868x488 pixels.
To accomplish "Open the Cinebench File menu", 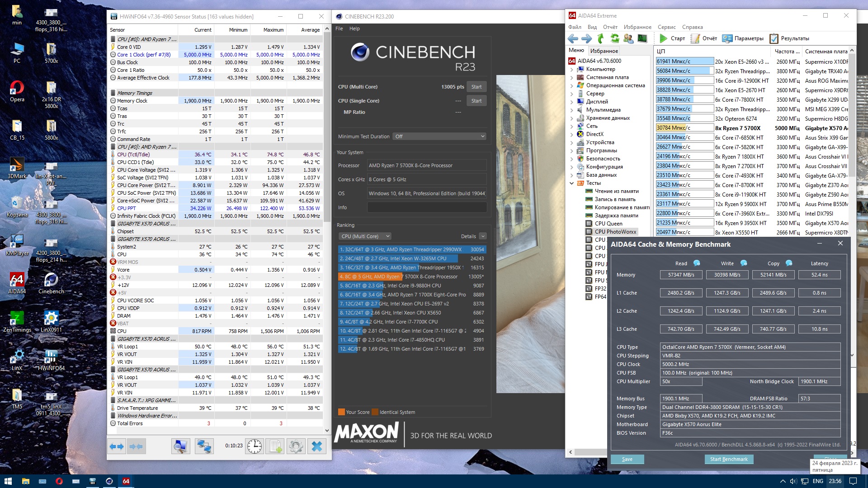I will coord(339,28).
